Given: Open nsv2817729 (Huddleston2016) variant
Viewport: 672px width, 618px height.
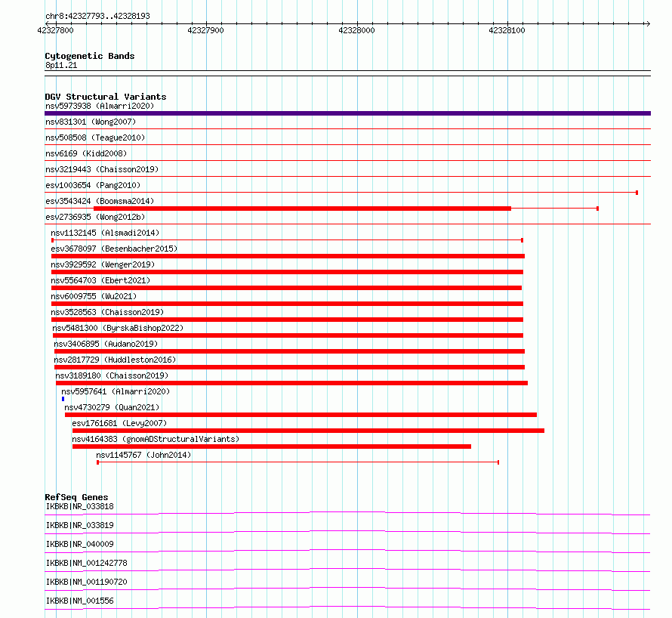Looking at the screenshot, I should (x=115, y=360).
